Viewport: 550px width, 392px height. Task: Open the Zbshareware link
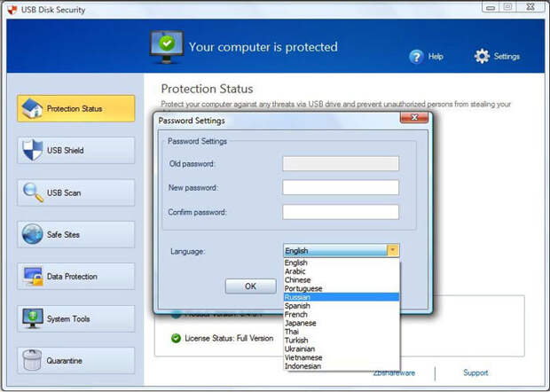click(x=394, y=373)
